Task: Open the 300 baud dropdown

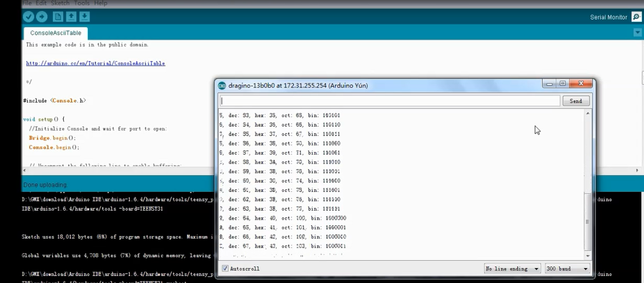Action: coord(567,269)
